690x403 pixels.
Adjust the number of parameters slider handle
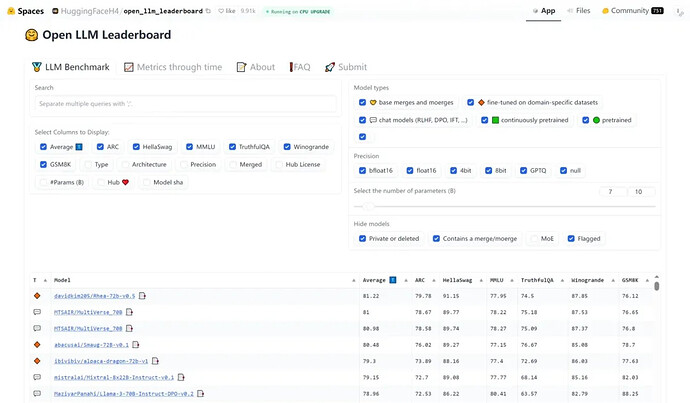point(368,206)
